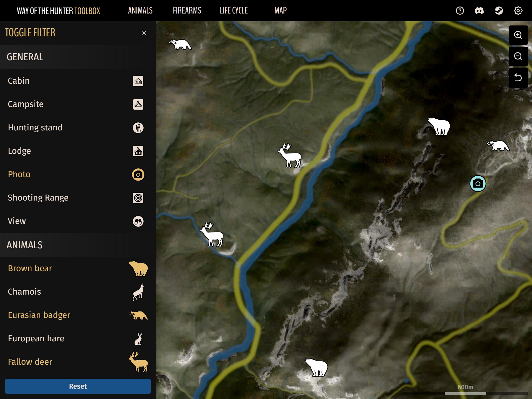Open the LIFE CYCLE menu tab
This screenshot has height=399, width=532.
point(234,11)
